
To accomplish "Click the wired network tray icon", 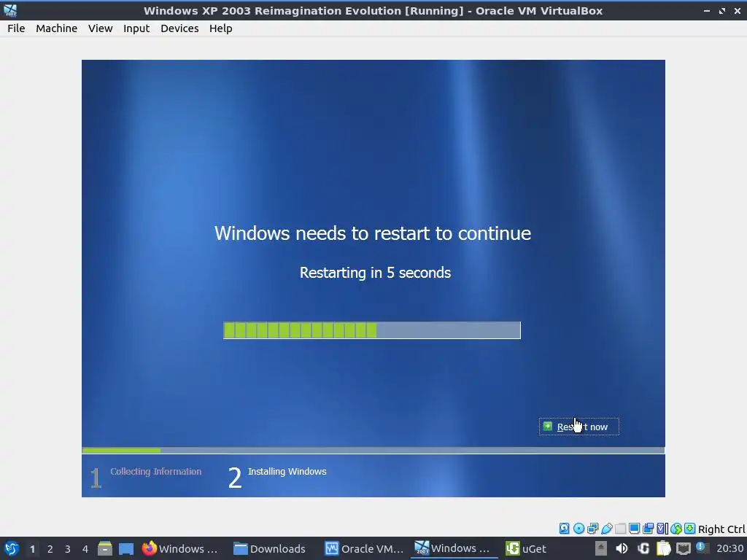I will tap(683, 548).
